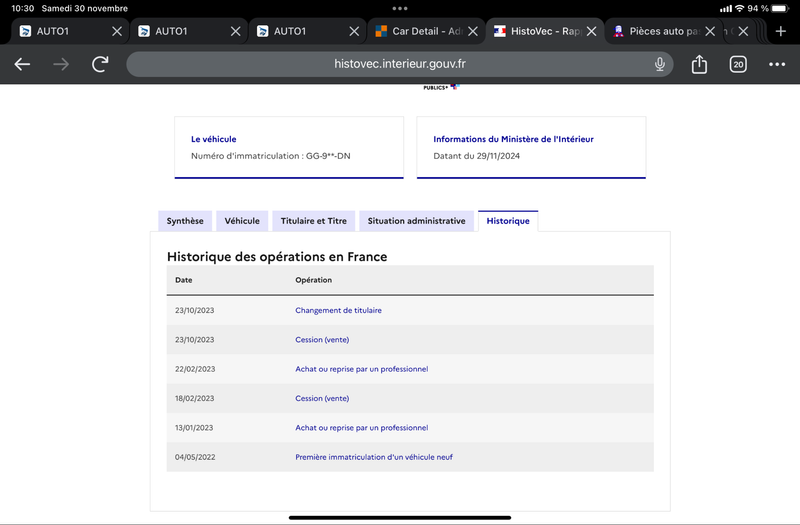Viewport: 800px width, 525px height.
Task: Click the registration number GG-9**-DN text
Action: [328, 156]
